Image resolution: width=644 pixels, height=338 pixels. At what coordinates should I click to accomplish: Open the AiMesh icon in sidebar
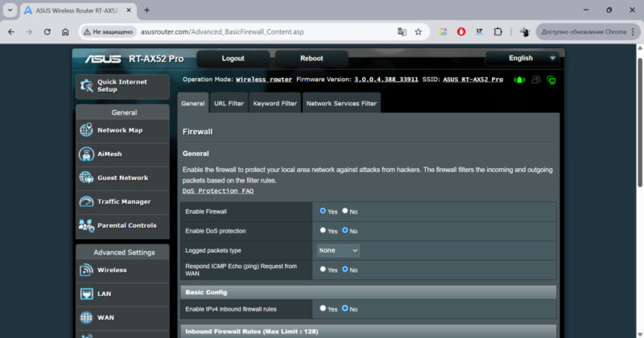pos(86,154)
